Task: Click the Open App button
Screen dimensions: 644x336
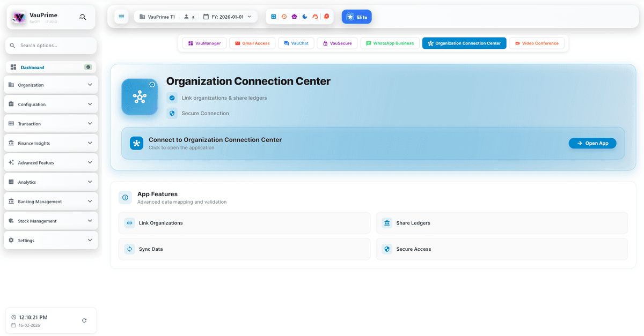Action: coord(592,143)
